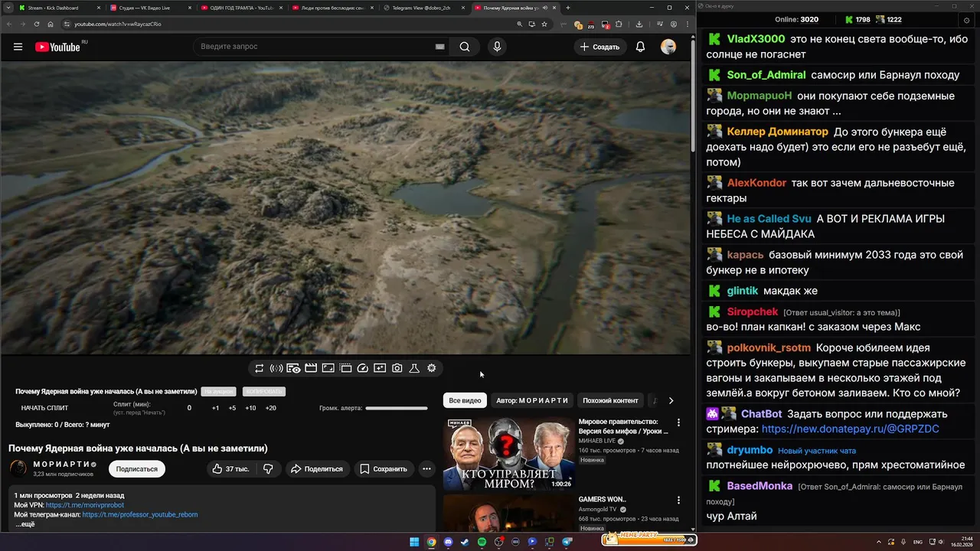Expand the tab search dropdown
Viewport: 980px width, 551px height.
7,8
